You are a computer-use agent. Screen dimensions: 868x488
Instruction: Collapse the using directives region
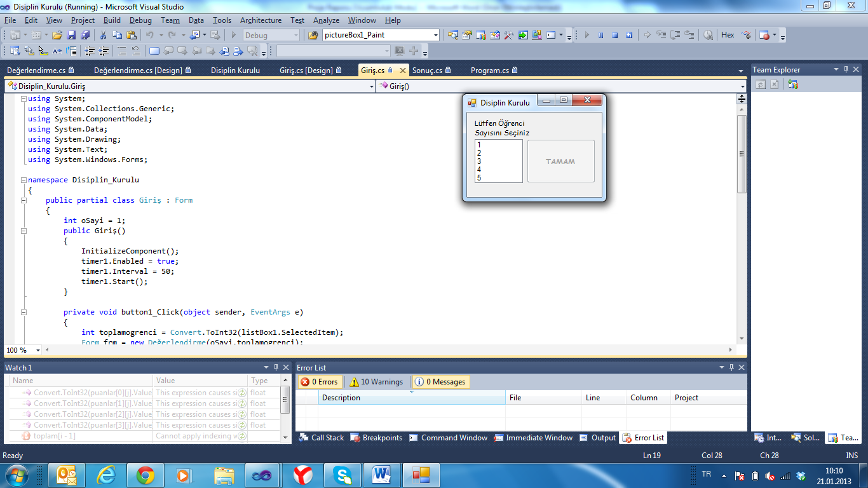point(24,98)
